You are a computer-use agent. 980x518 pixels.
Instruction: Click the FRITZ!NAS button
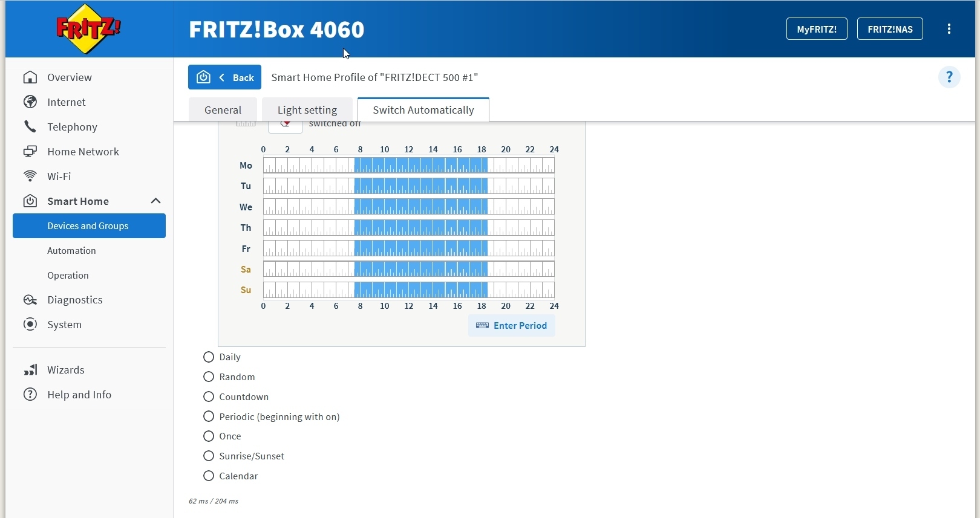890,29
